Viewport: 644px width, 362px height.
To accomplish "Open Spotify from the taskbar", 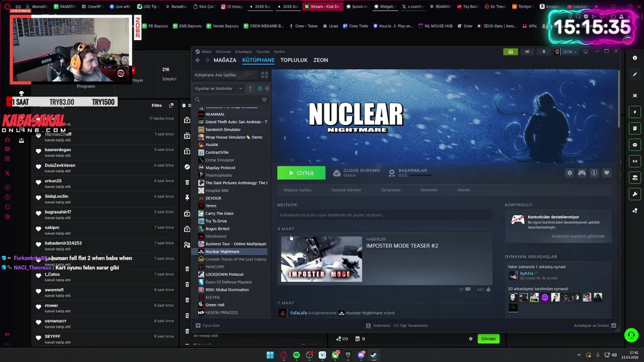I will (296, 355).
